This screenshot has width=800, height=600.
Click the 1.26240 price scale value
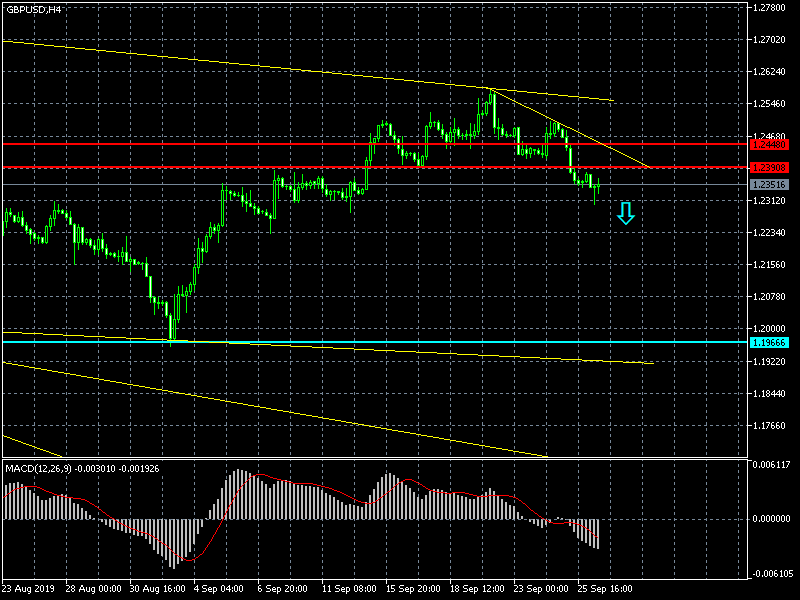pyautogui.click(x=769, y=72)
